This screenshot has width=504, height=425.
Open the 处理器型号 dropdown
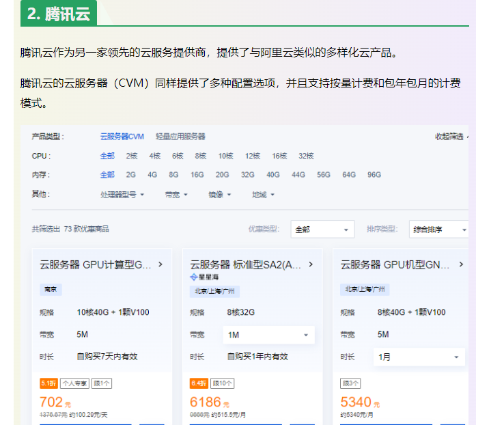click(122, 195)
